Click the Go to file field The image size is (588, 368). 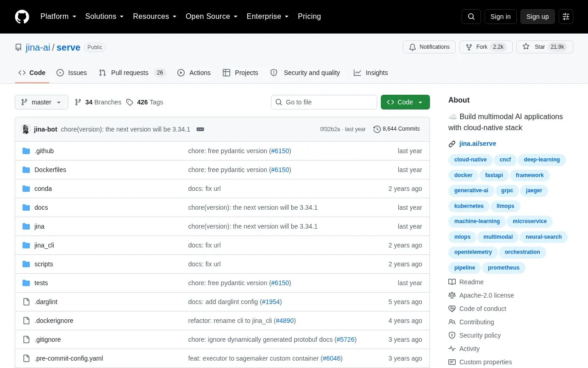(324, 102)
